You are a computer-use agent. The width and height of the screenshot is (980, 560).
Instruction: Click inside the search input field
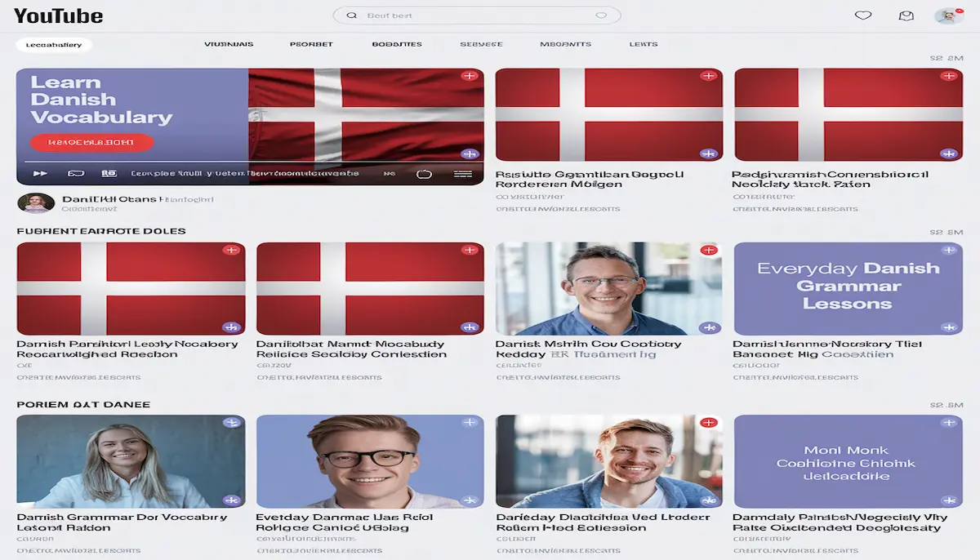[x=474, y=16]
